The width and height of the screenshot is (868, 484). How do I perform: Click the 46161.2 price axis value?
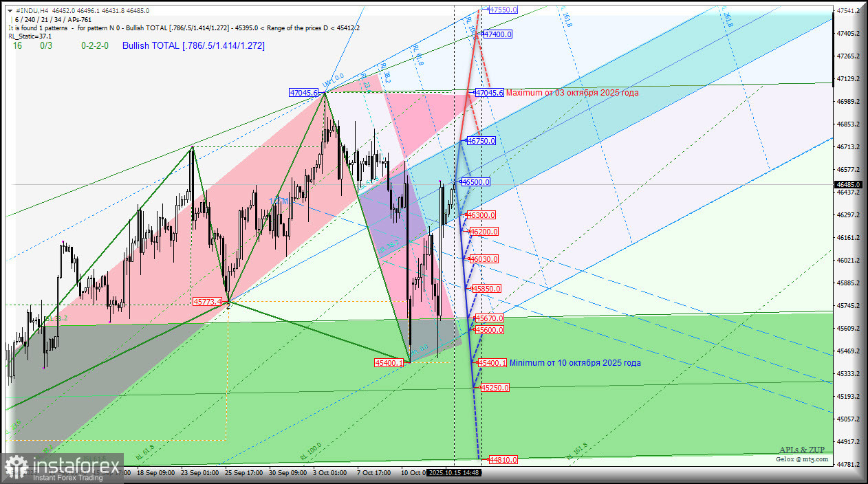[x=847, y=237]
